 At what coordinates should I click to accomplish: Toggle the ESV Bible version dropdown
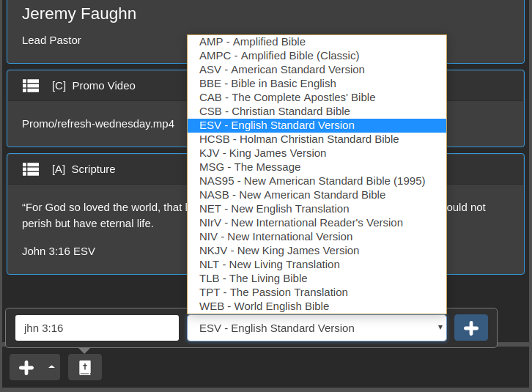pyautogui.click(x=317, y=328)
